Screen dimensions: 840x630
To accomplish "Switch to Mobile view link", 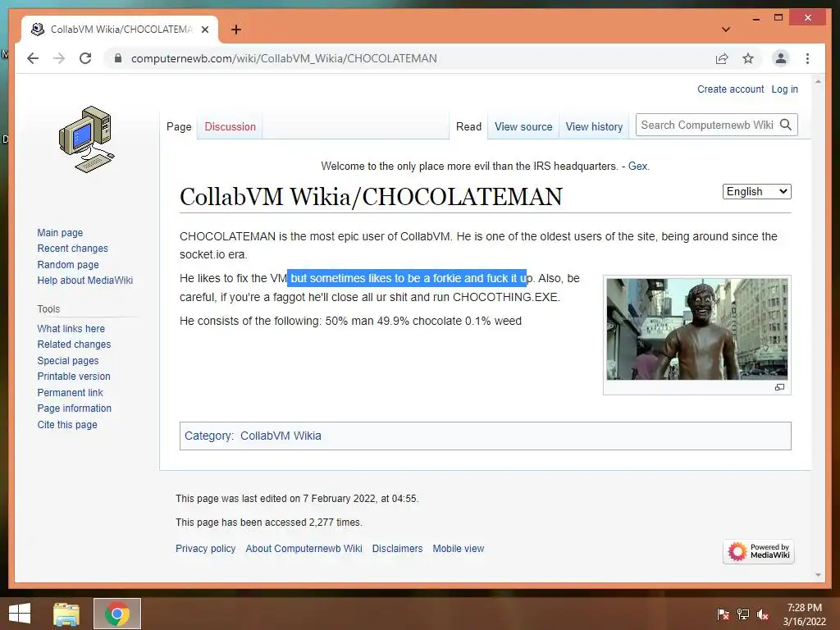I will coord(458,549).
